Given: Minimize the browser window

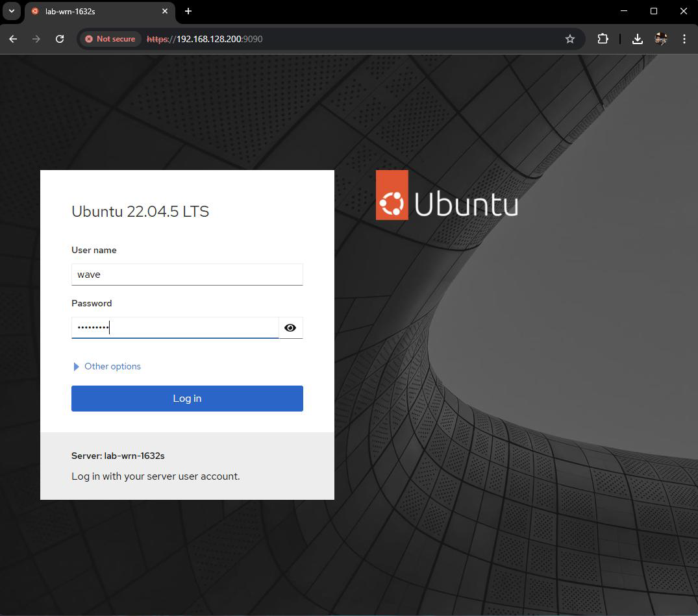Looking at the screenshot, I should (624, 11).
